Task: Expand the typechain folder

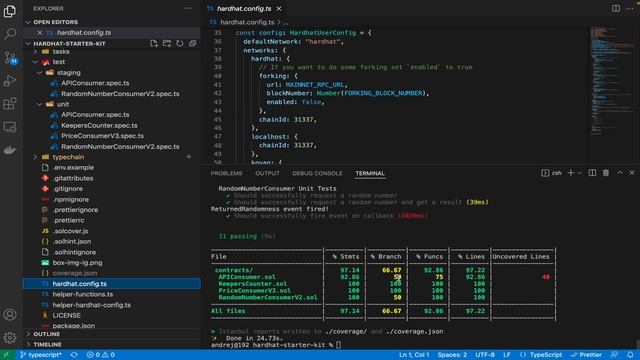Action: click(111, 157)
